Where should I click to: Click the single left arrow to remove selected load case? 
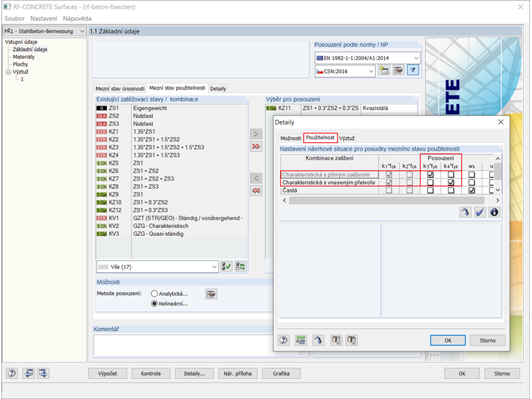point(255,178)
